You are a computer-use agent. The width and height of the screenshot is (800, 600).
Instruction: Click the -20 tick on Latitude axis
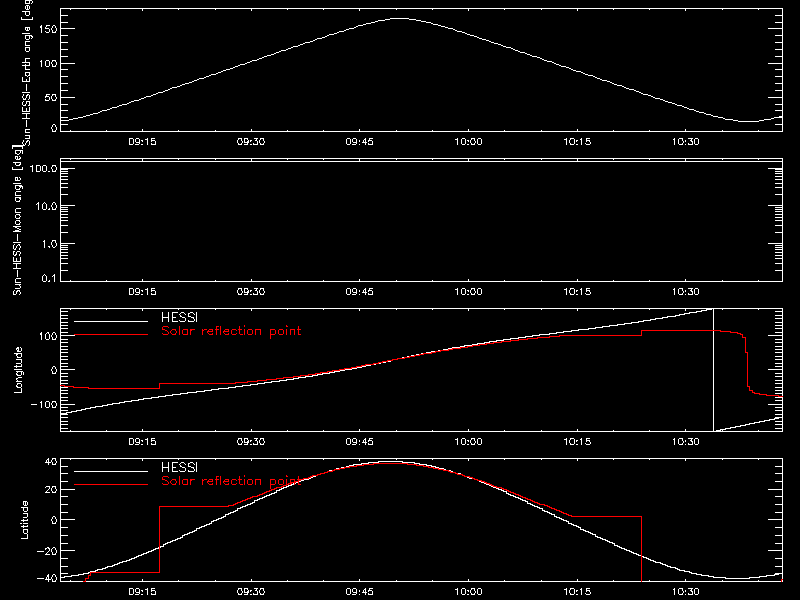tap(47, 551)
